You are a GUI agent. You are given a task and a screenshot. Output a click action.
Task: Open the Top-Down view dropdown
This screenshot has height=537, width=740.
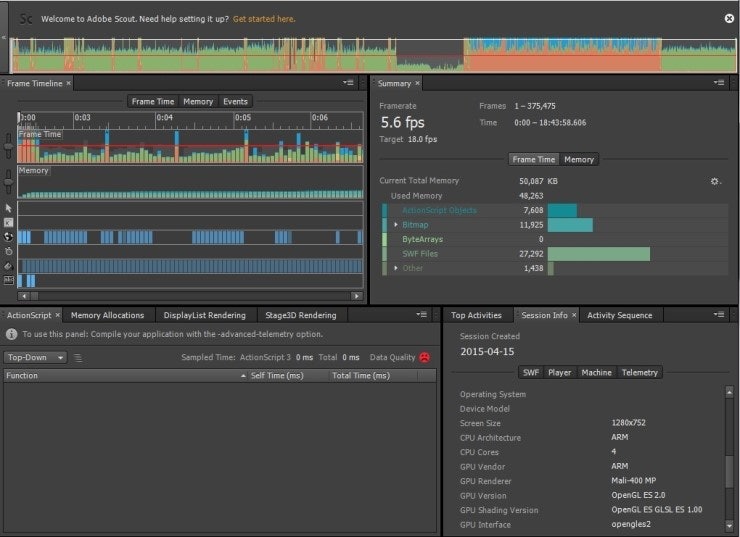pyautogui.click(x=35, y=357)
